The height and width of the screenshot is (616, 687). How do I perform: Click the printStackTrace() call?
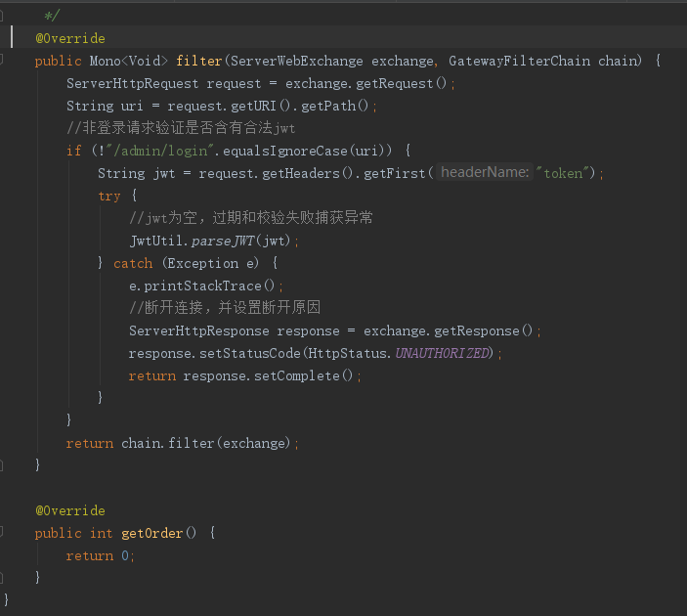pyautogui.click(x=209, y=286)
